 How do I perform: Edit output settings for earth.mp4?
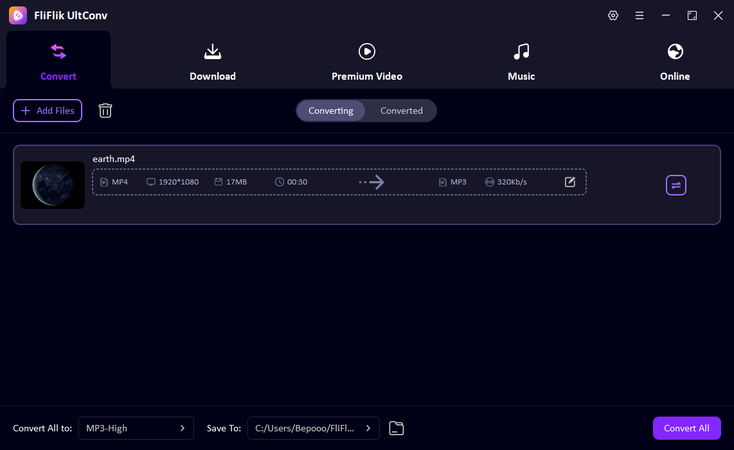[570, 182]
